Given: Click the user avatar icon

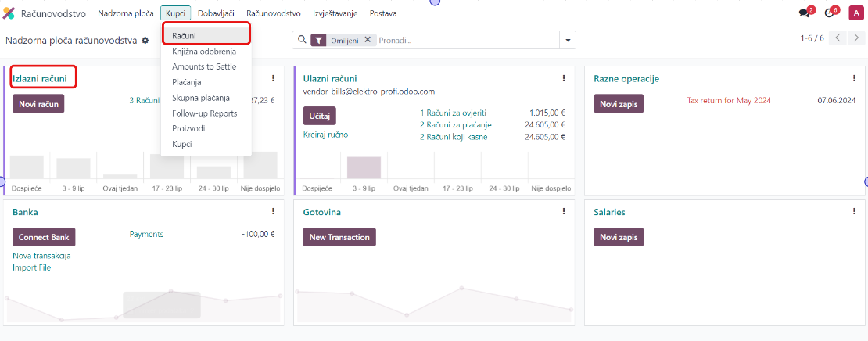Looking at the screenshot, I should click(855, 13).
